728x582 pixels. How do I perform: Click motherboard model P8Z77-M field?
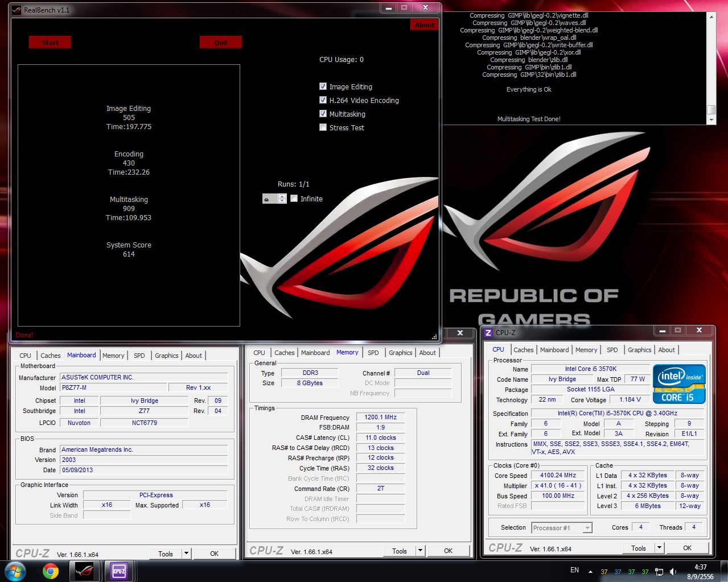[x=114, y=387]
